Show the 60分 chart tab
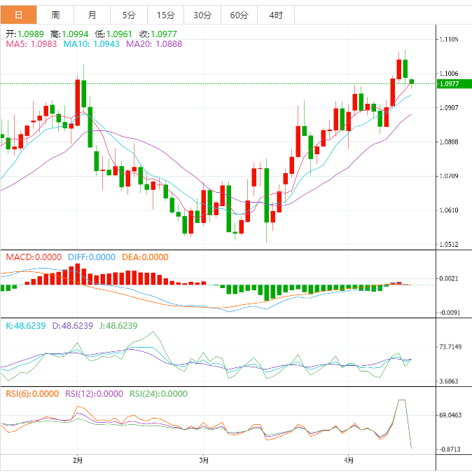This screenshot has height=476, width=472. [239, 15]
